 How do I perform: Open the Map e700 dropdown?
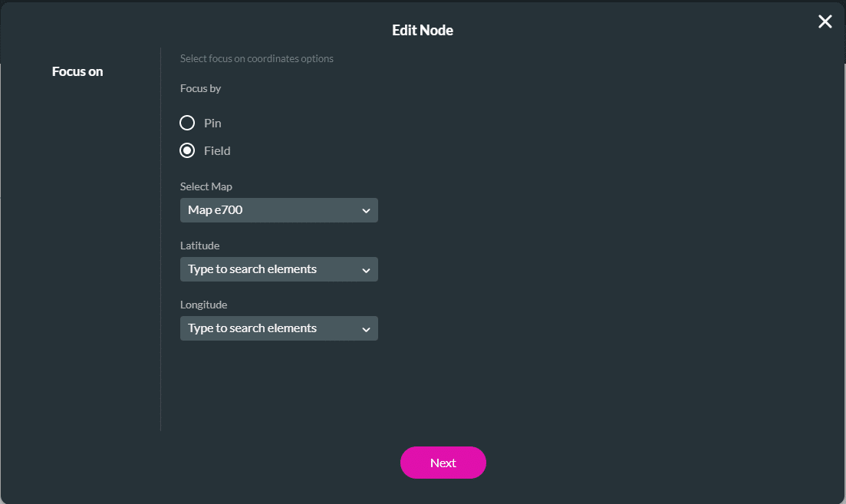268,210
